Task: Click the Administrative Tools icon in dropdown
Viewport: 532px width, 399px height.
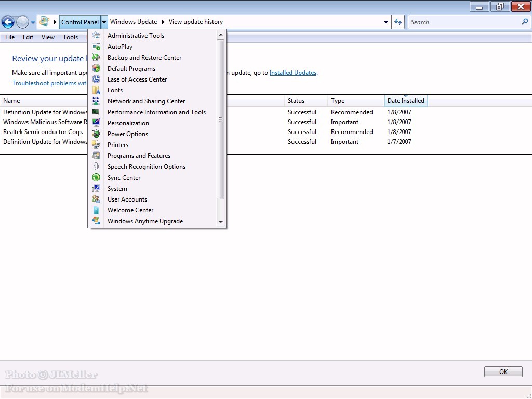Action: coord(96,36)
